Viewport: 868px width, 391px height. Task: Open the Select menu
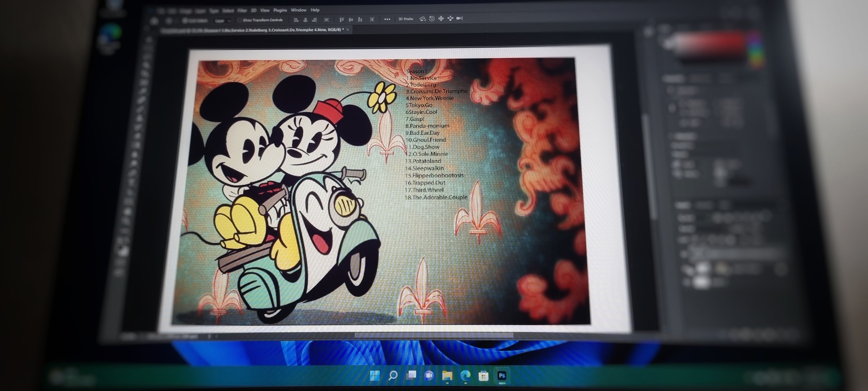point(228,11)
